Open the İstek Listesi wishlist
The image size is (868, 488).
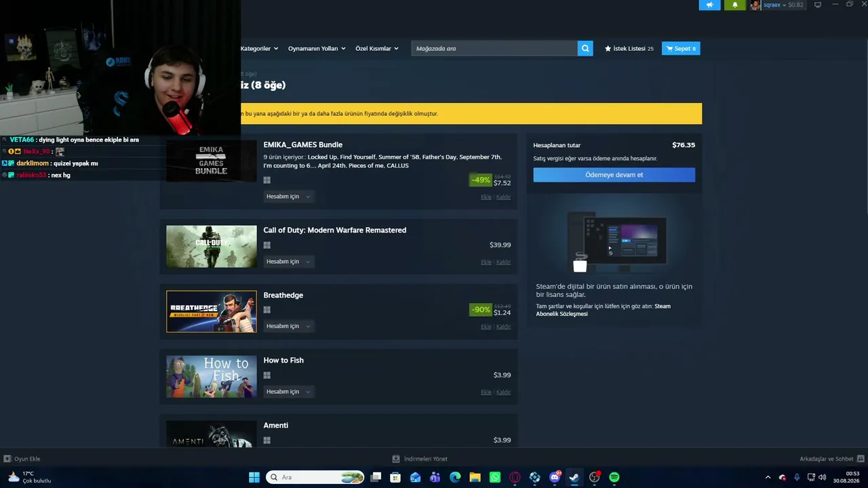[x=629, y=48]
